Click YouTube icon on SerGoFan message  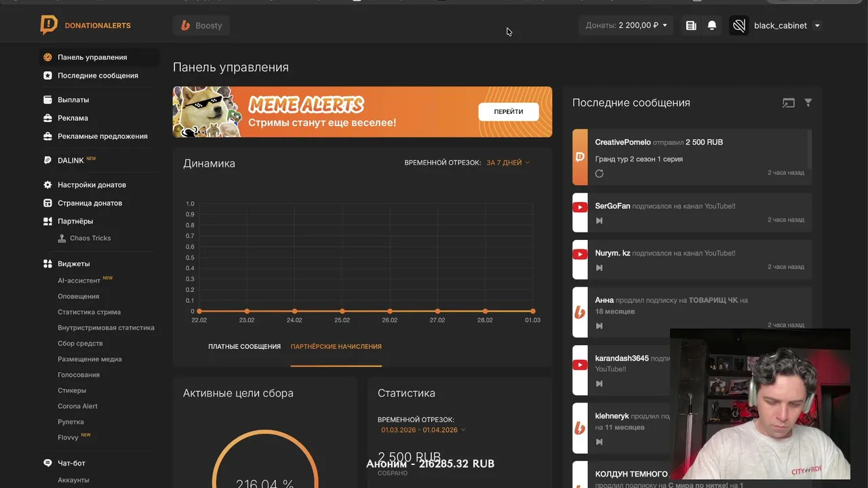click(x=580, y=207)
